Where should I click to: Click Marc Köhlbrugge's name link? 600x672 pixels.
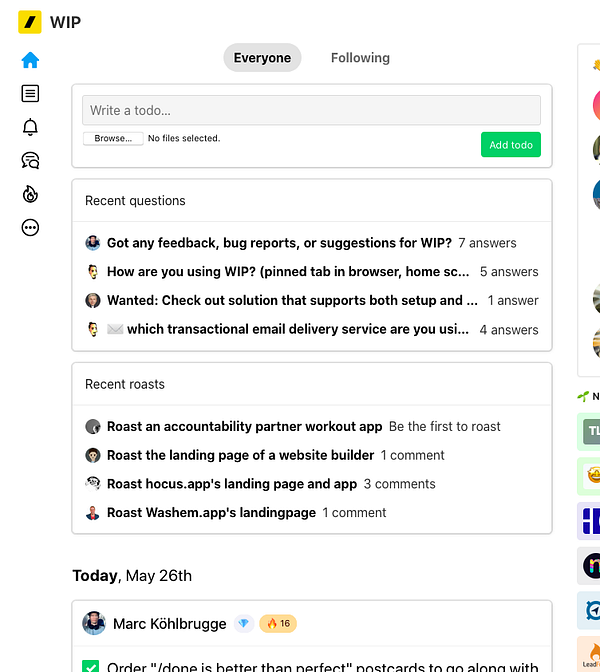pyautogui.click(x=170, y=624)
